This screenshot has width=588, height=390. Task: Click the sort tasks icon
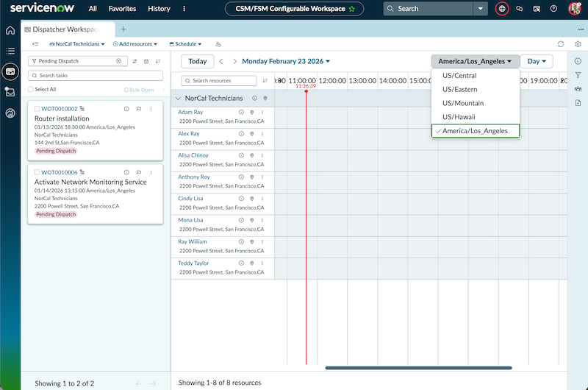click(158, 61)
